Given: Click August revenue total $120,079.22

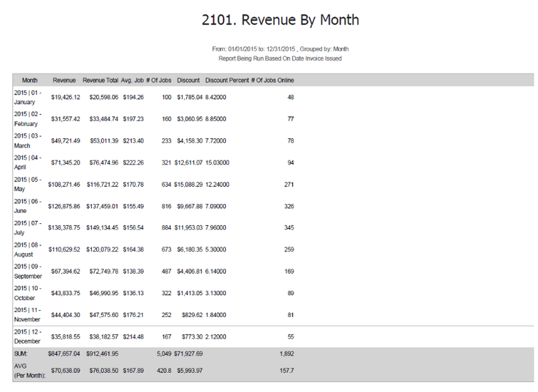Looking at the screenshot, I should click(102, 250).
